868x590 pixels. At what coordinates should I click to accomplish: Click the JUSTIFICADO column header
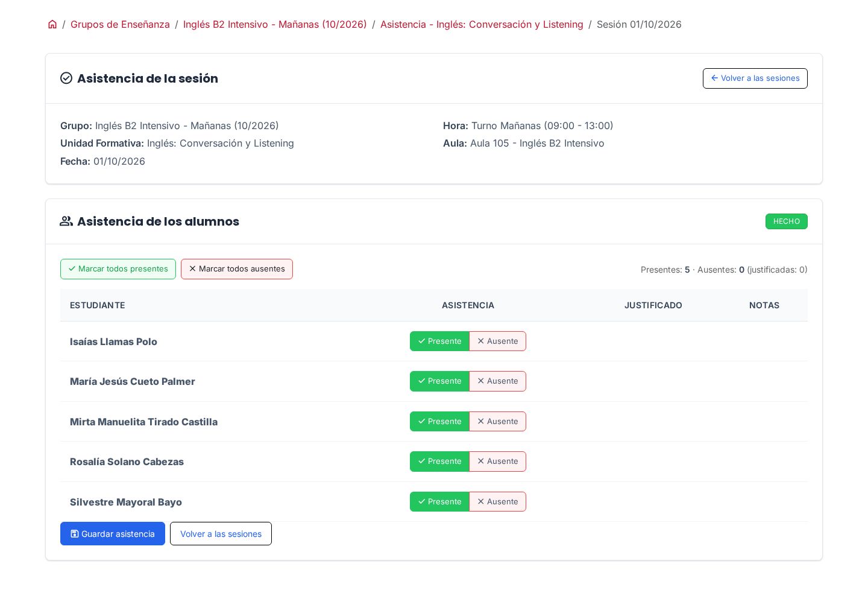653,305
